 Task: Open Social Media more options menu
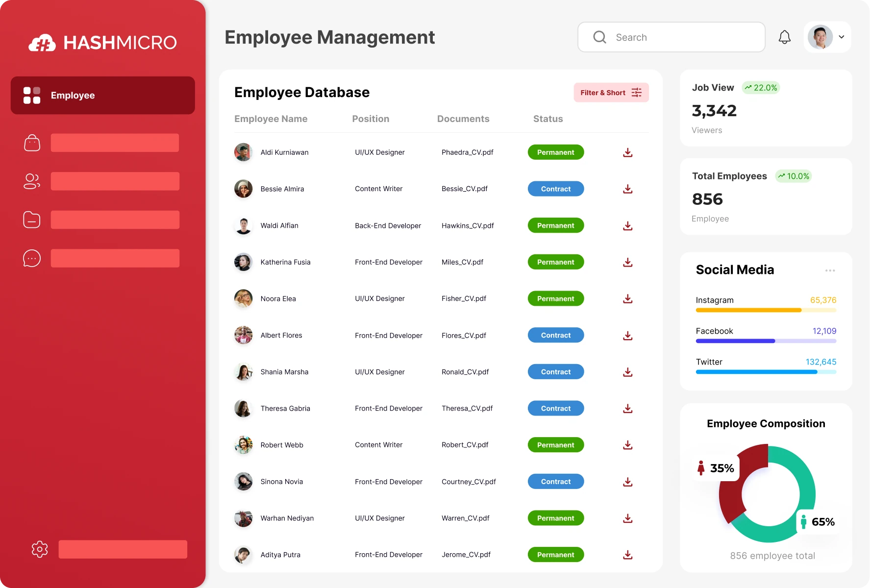830,270
